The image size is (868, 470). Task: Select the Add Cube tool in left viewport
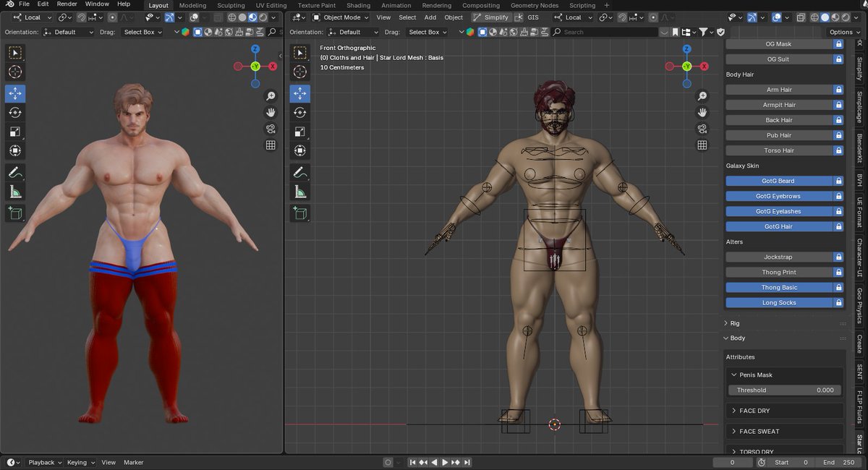(15, 213)
